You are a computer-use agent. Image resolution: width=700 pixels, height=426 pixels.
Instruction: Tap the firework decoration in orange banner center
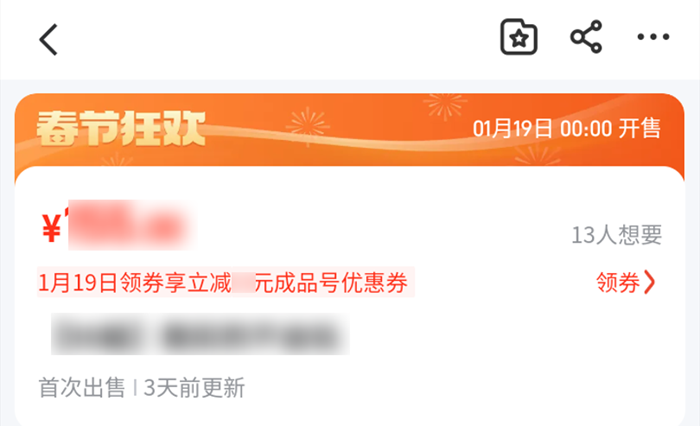(308, 125)
